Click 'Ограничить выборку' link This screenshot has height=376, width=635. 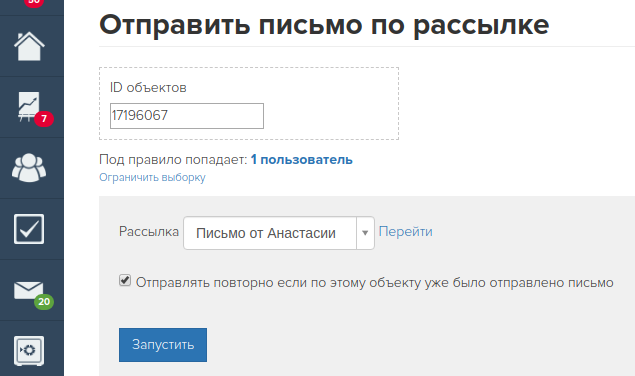click(x=152, y=177)
